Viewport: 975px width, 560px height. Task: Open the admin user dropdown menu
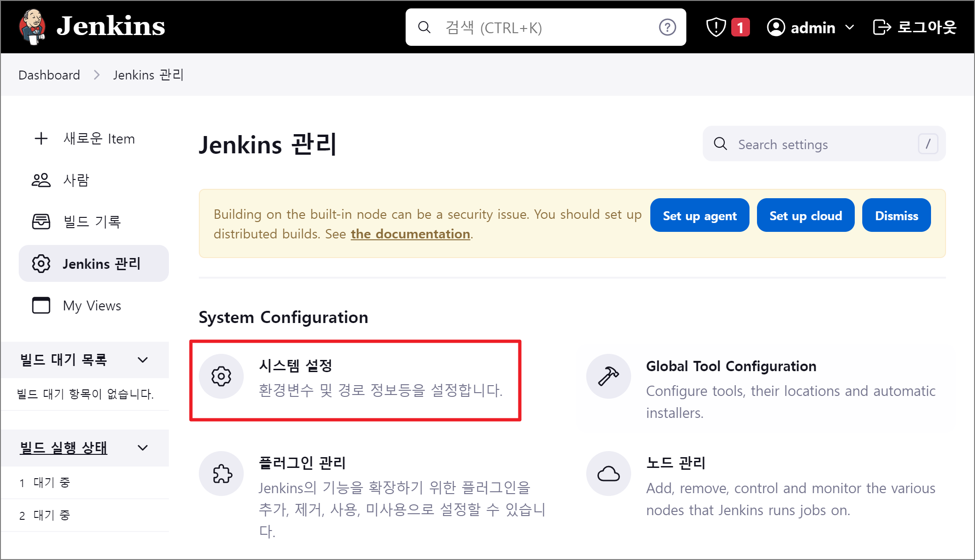pyautogui.click(x=850, y=28)
